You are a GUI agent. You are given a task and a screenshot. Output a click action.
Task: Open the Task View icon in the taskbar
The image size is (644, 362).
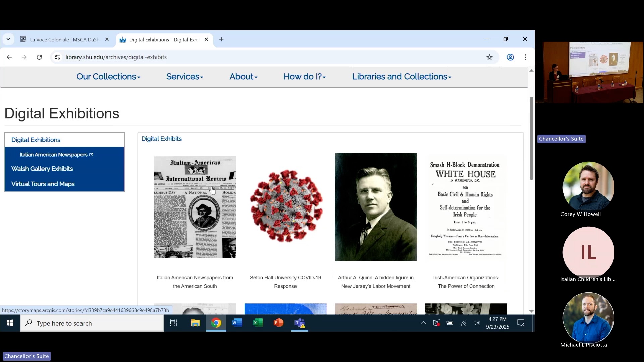point(173,323)
